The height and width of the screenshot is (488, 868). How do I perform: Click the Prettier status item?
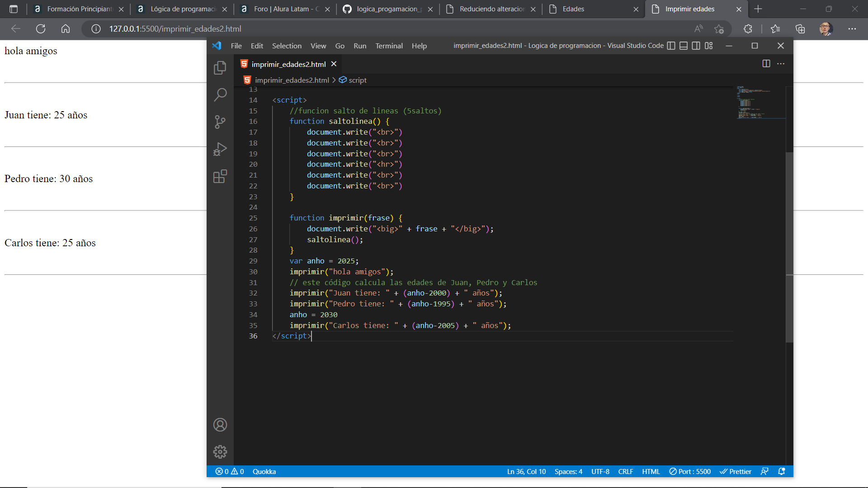[736, 471]
